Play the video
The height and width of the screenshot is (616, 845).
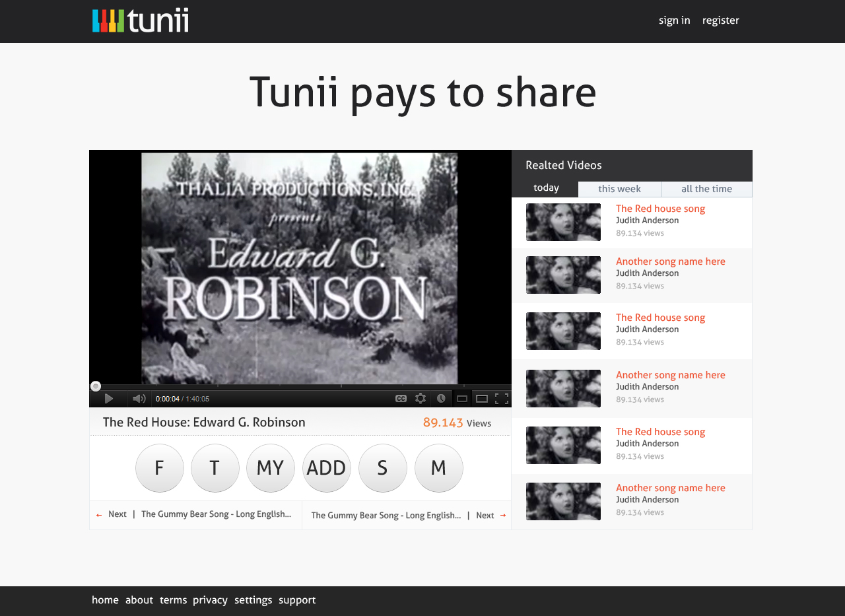click(x=109, y=399)
